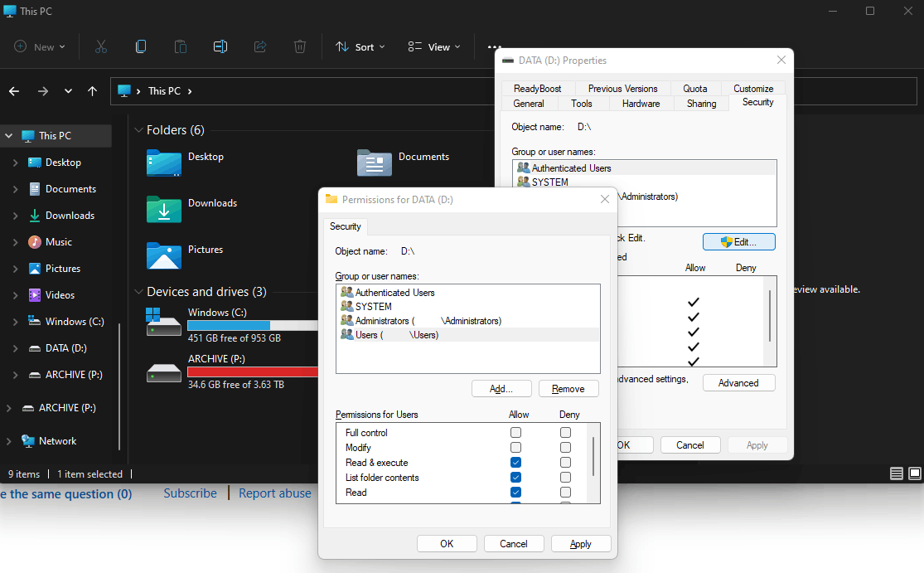Check Deny for Full control

click(x=565, y=433)
